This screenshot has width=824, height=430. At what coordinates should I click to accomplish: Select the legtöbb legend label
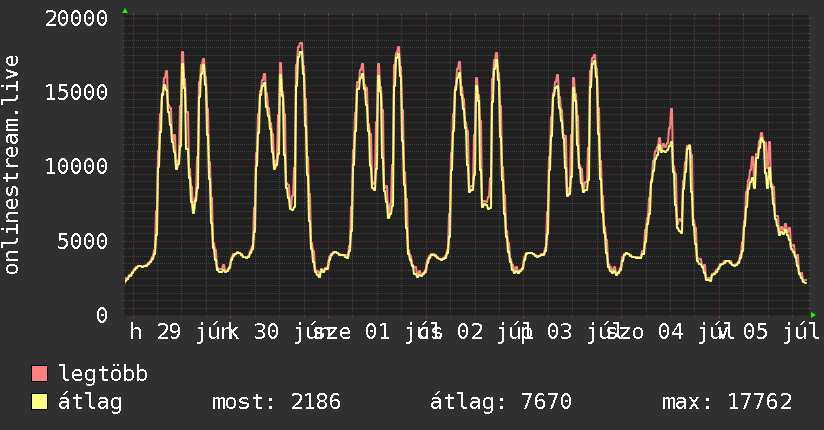103,373
